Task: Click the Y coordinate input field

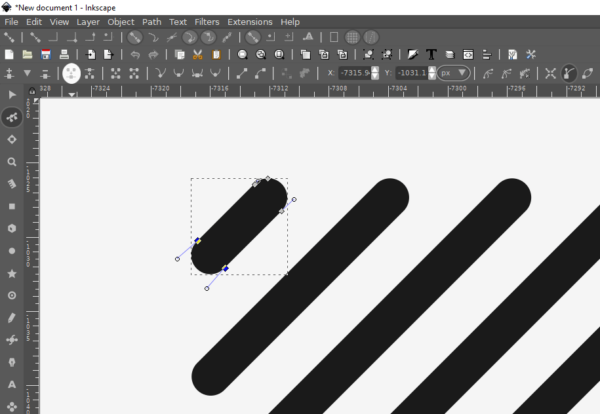Action: click(x=412, y=73)
